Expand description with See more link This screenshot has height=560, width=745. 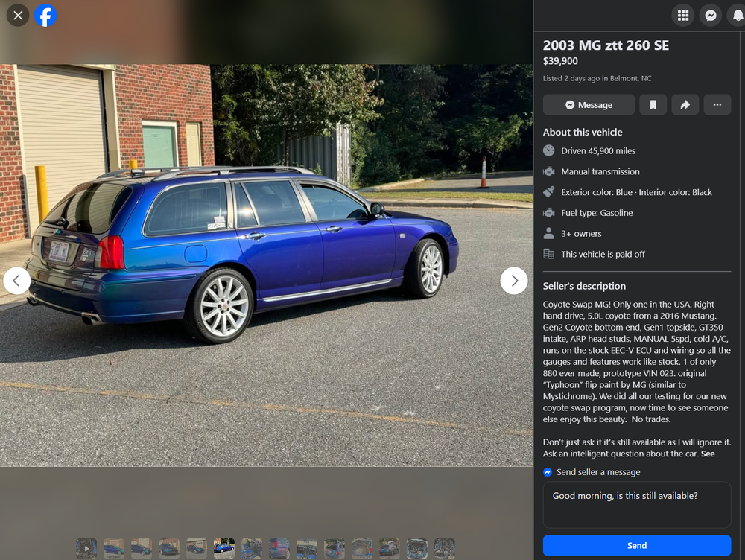tap(708, 454)
